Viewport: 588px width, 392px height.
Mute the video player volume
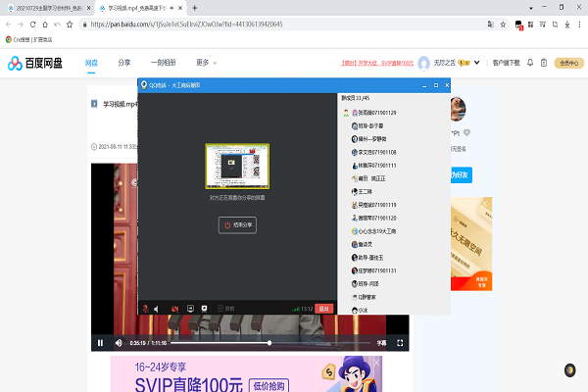click(119, 343)
